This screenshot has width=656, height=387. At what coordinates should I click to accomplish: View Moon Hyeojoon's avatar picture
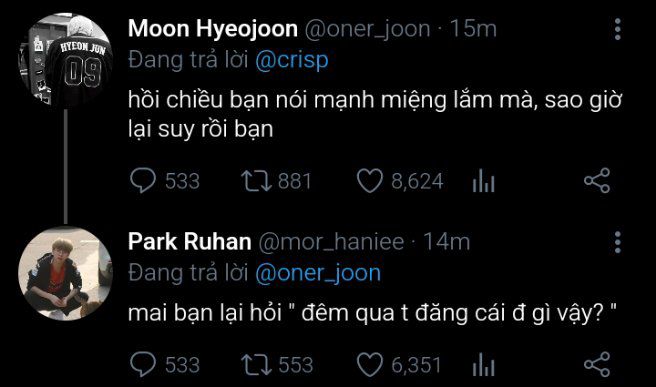click(66, 61)
